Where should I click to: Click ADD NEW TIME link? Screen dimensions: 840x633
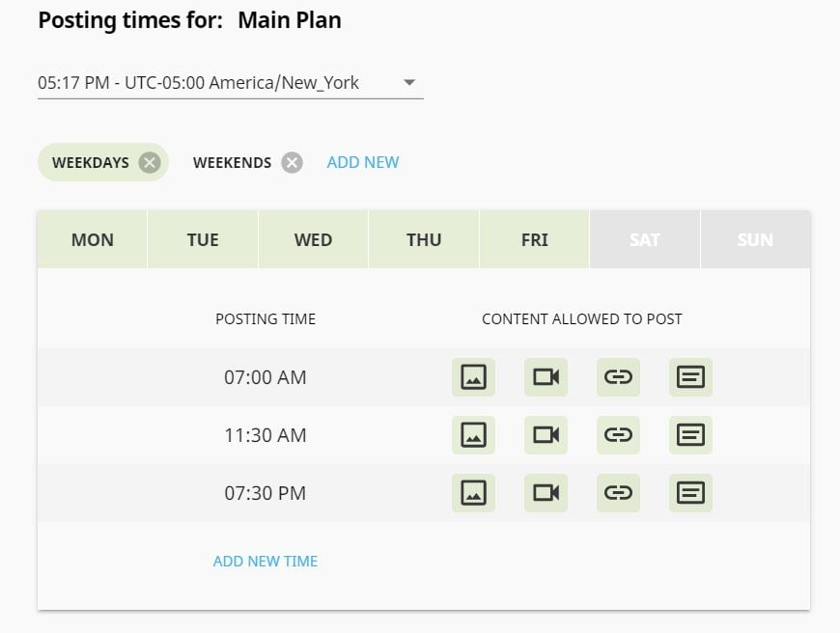pyautogui.click(x=266, y=562)
